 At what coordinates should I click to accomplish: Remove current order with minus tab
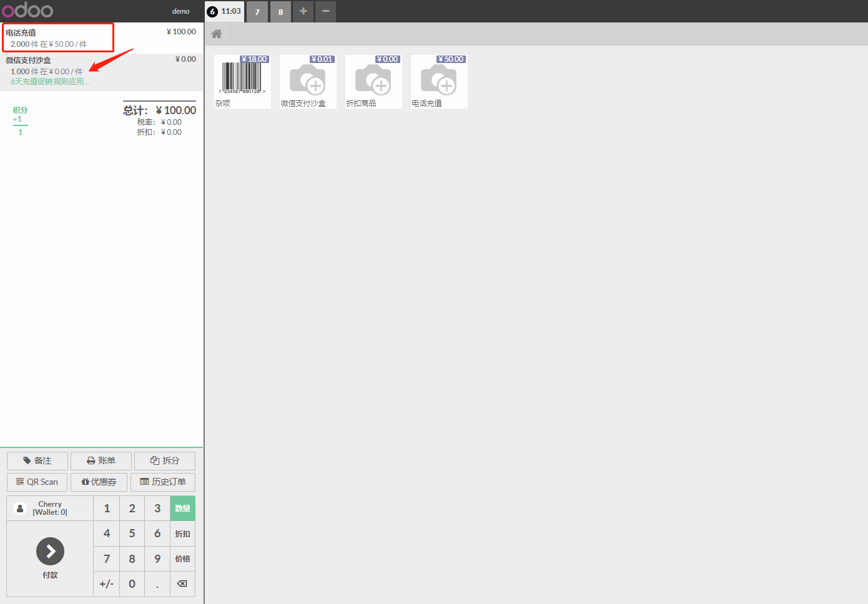[x=325, y=11]
